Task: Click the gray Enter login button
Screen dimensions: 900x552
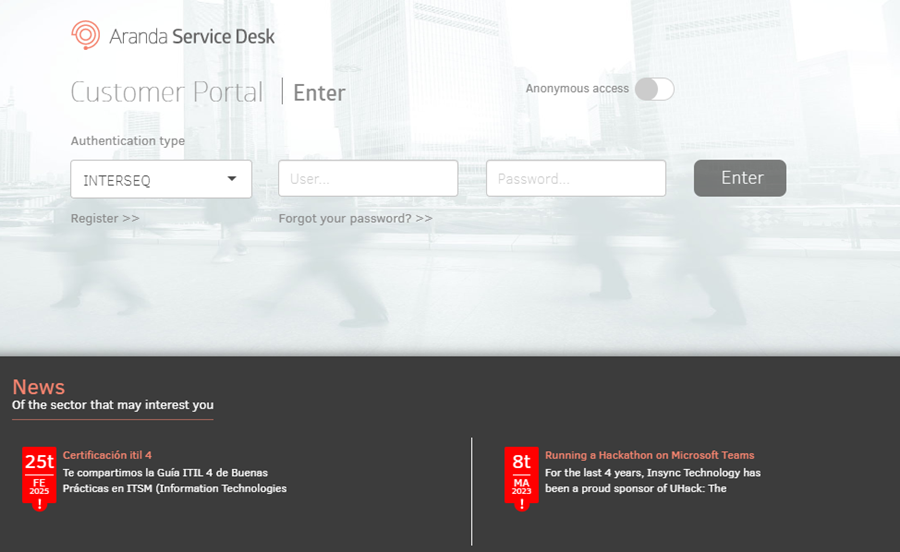Action: (740, 178)
